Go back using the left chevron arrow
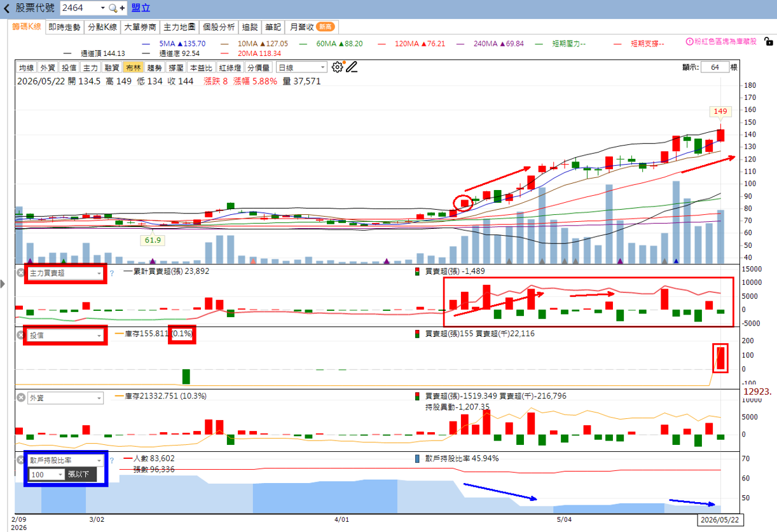The height and width of the screenshot is (532, 777). (7, 8)
